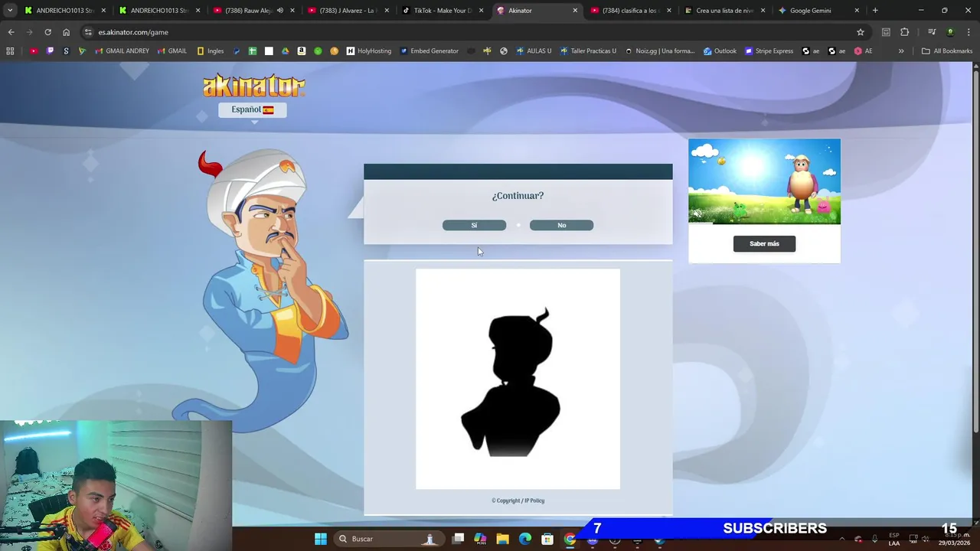Open the Embed Generator bookmark
980x551 pixels.
[430, 51]
